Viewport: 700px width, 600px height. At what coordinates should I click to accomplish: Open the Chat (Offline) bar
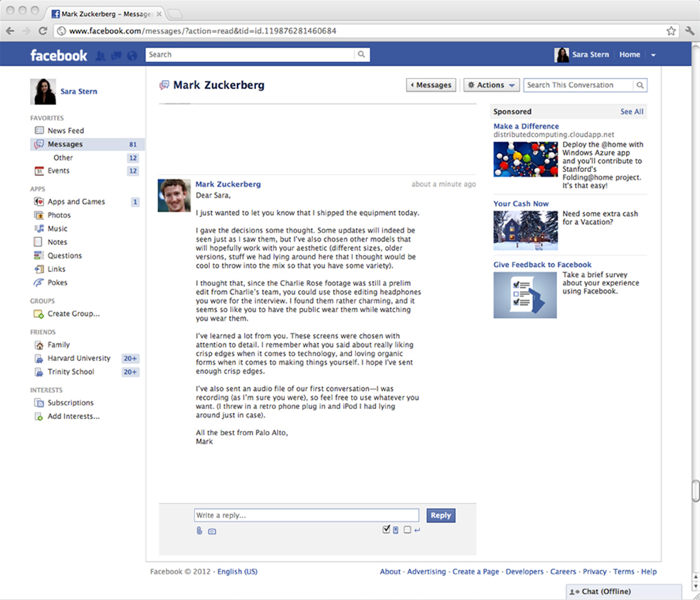(623, 592)
